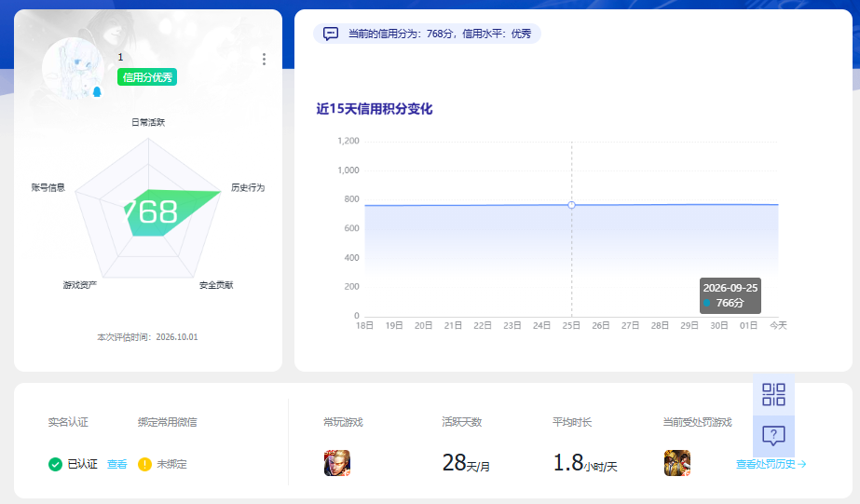Click the 绑定常用微信 label
This screenshot has height=504, width=860.
[168, 422]
